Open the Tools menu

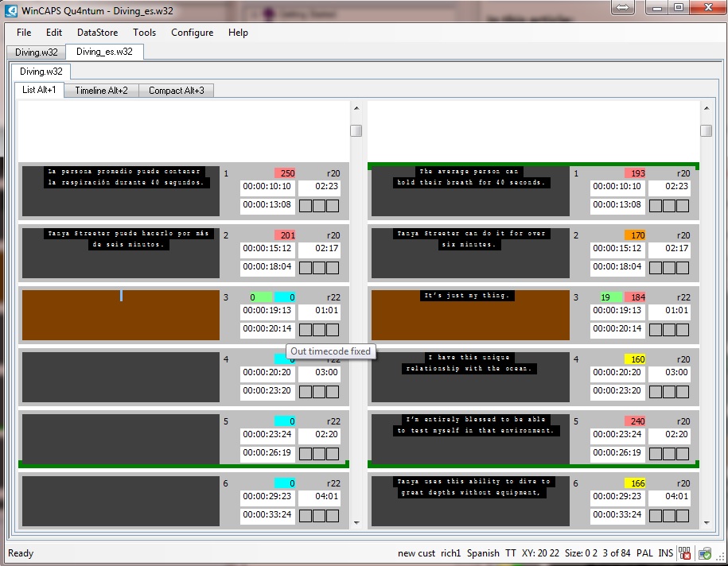coord(144,33)
